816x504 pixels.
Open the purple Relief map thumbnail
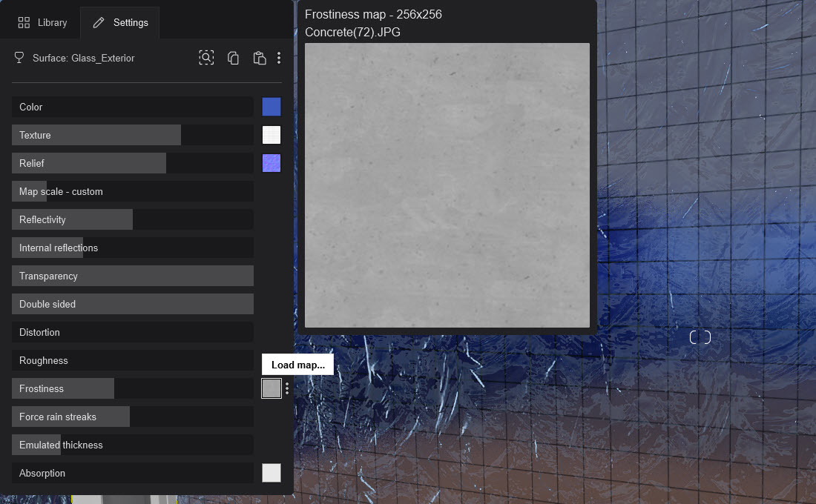pos(271,163)
